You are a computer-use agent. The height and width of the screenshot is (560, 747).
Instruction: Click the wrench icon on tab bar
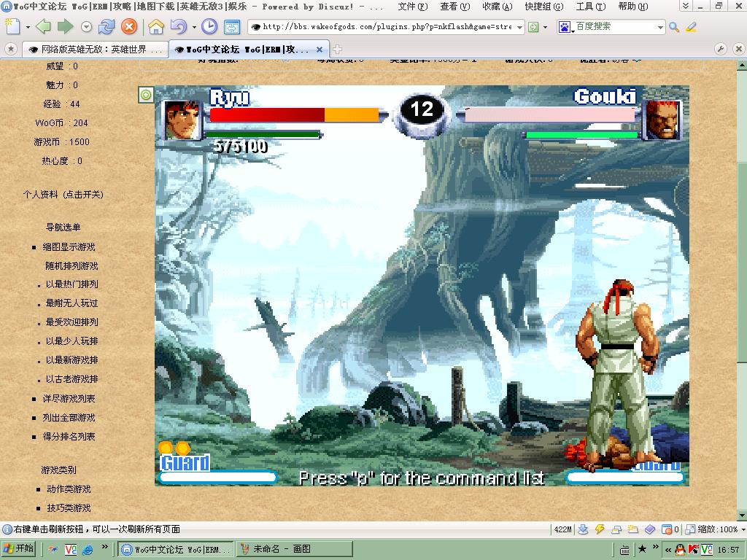tap(721, 49)
